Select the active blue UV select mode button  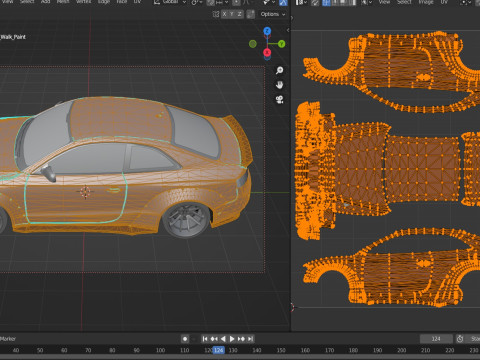click(x=326, y=2)
